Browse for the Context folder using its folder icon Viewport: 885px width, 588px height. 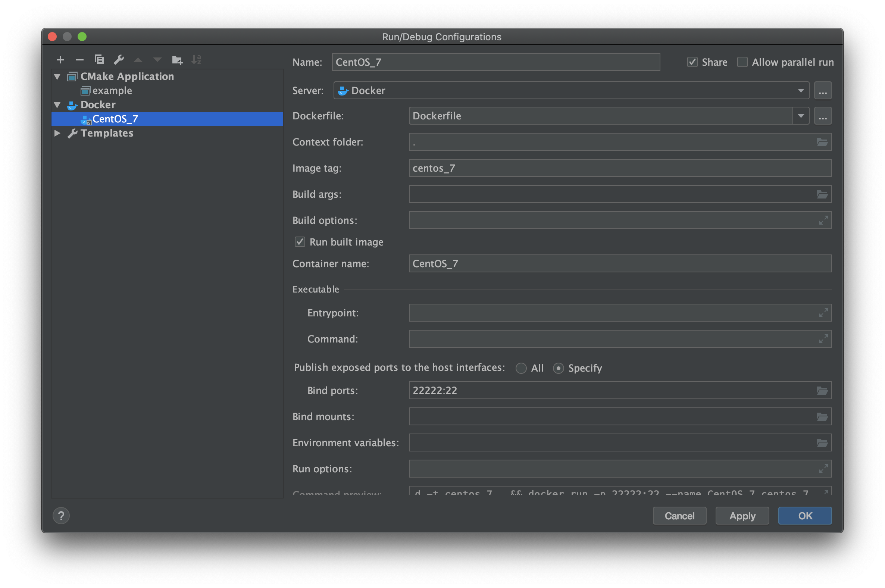coord(822,142)
